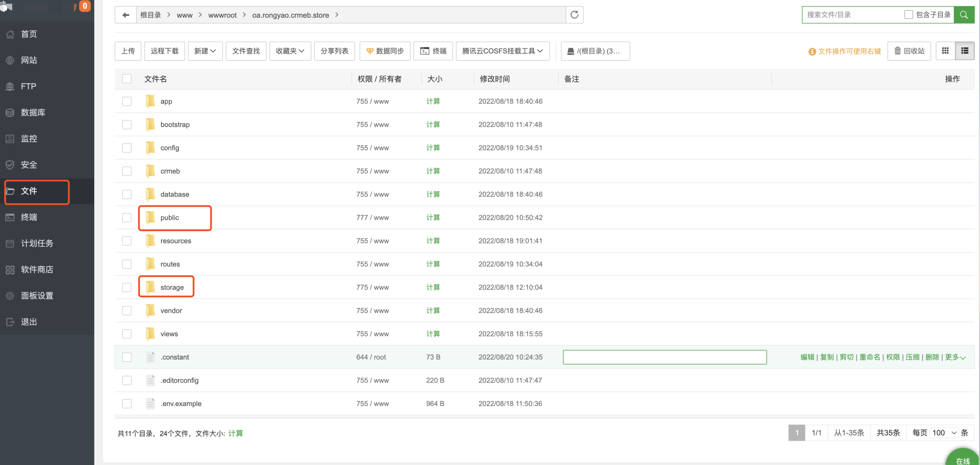Viewport: 980px width, 465px height.
Task: Open the app folder icon
Action: (x=150, y=101)
